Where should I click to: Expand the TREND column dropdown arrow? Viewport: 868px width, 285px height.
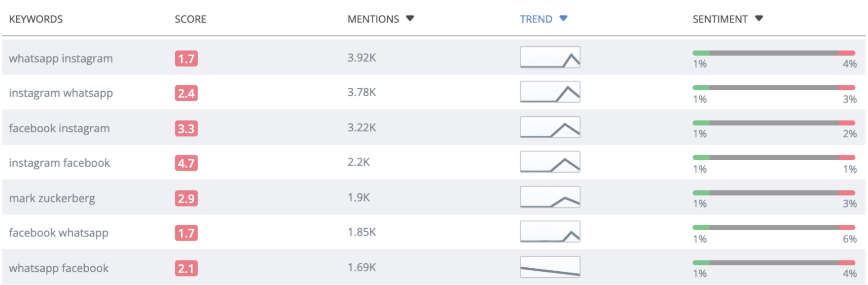click(x=564, y=19)
